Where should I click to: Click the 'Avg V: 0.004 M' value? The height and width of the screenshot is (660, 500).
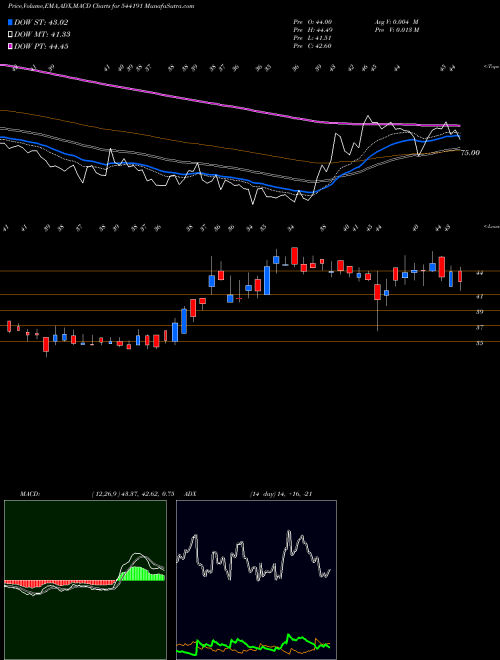coord(396,22)
